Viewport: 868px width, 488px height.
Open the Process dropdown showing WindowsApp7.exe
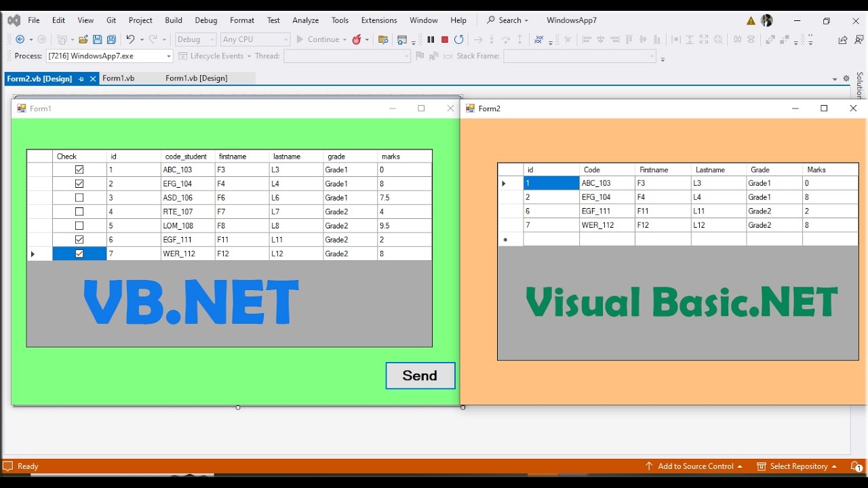coord(109,56)
